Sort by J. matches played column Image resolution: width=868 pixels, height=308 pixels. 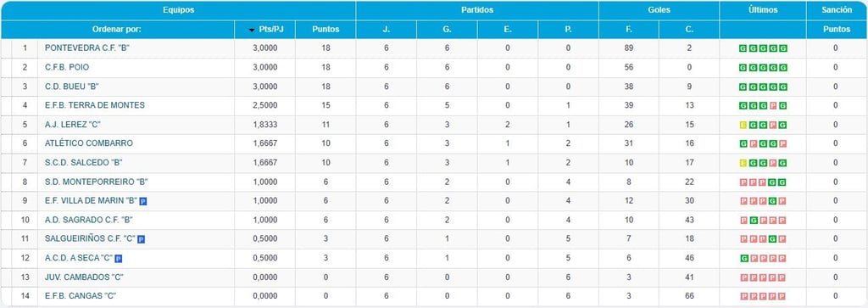coord(386,30)
